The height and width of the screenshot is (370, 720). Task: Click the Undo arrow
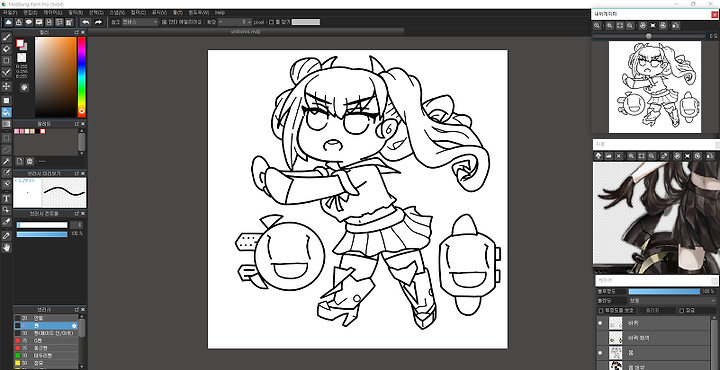(86, 22)
